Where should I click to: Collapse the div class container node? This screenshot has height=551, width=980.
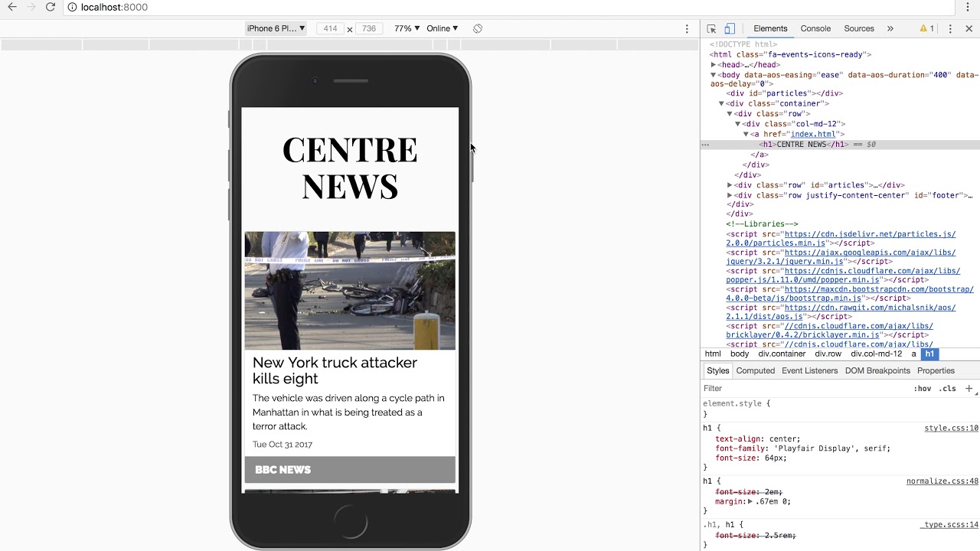tap(721, 103)
